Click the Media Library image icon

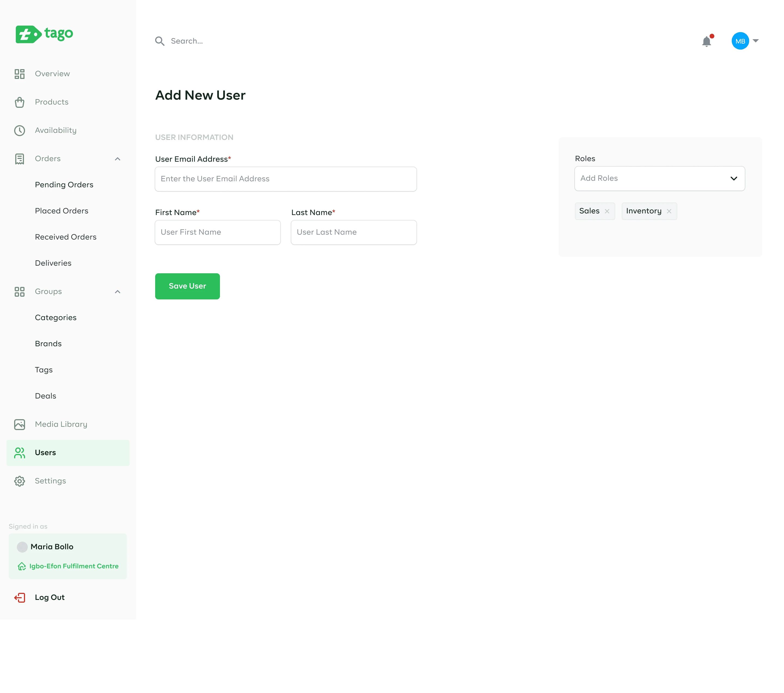tap(20, 424)
